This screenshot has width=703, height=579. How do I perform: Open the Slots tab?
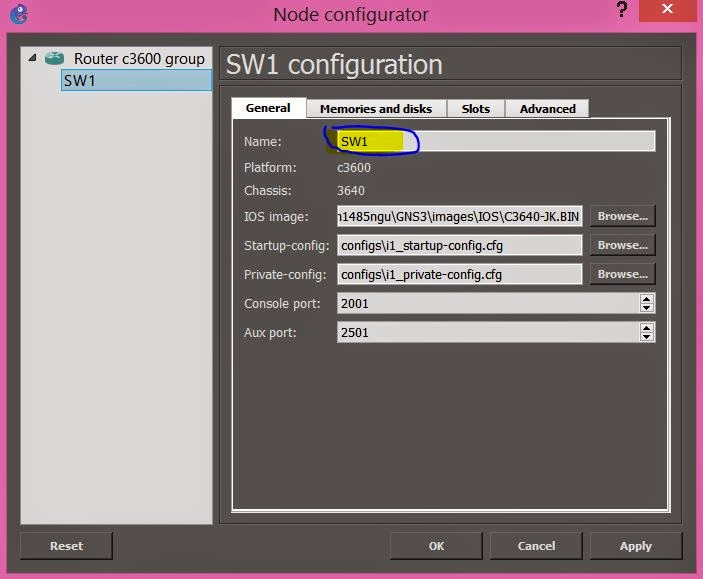pyautogui.click(x=476, y=109)
